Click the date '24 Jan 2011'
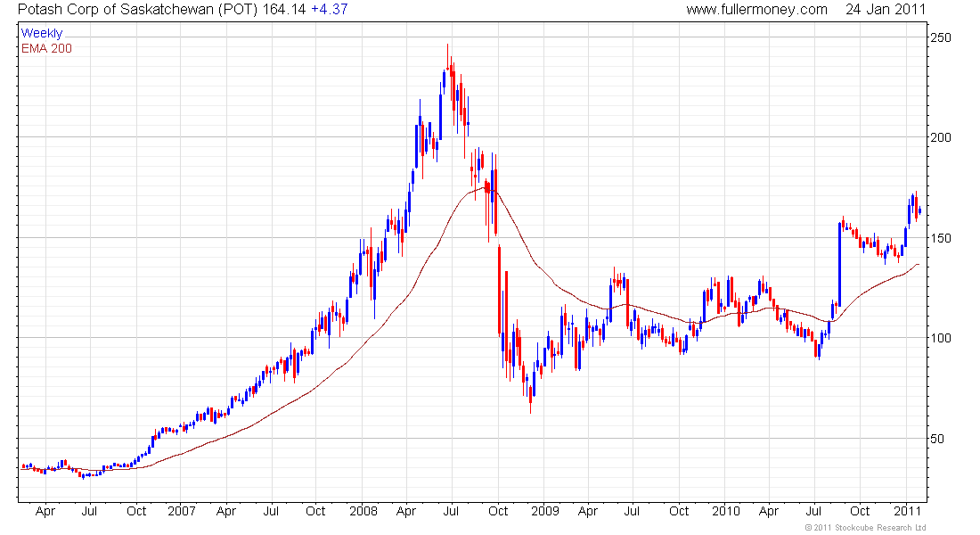This screenshot has height=535, width=980. [x=886, y=10]
